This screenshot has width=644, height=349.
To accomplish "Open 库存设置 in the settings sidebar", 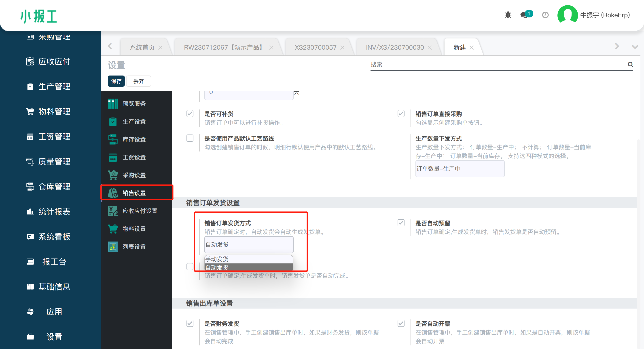I will point(134,139).
